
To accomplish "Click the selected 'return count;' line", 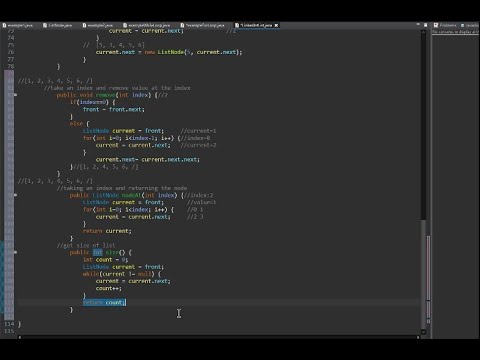I will pyautogui.click(x=104, y=303).
